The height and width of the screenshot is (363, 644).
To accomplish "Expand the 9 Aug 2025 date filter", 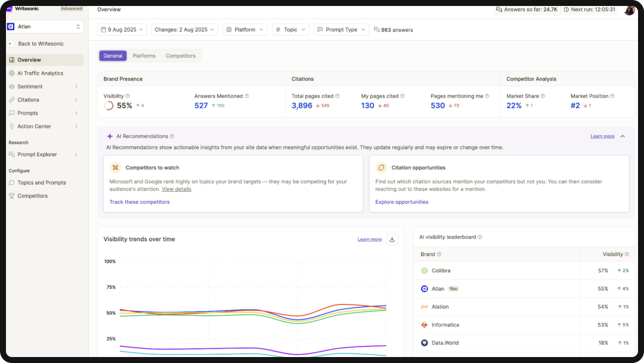I will point(122,29).
